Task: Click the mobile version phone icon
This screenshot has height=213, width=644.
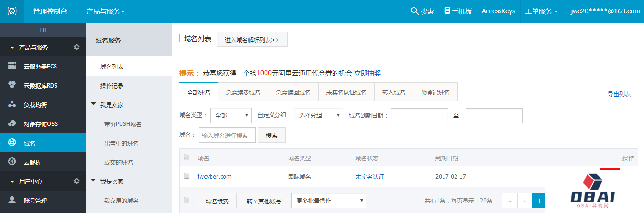Action: [x=447, y=11]
